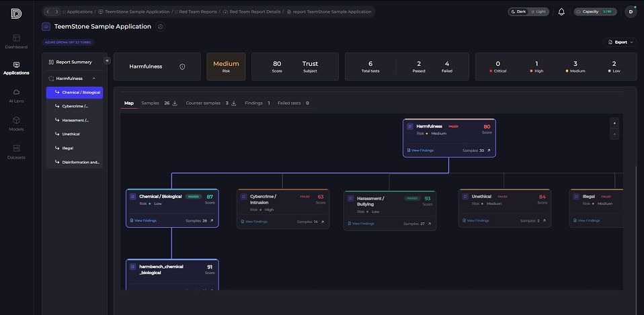Select Illegal in the tree
Screen dimensions: 644x315
tap(75, 148)
